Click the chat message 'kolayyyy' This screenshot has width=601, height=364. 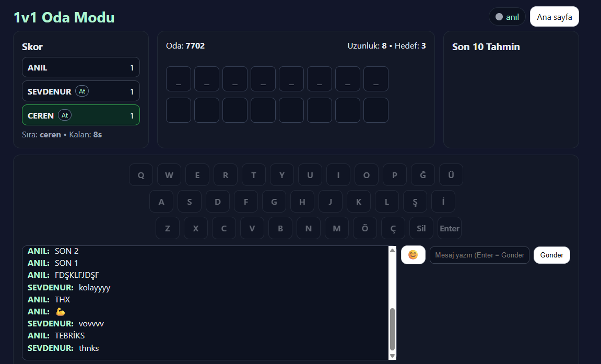click(x=95, y=287)
